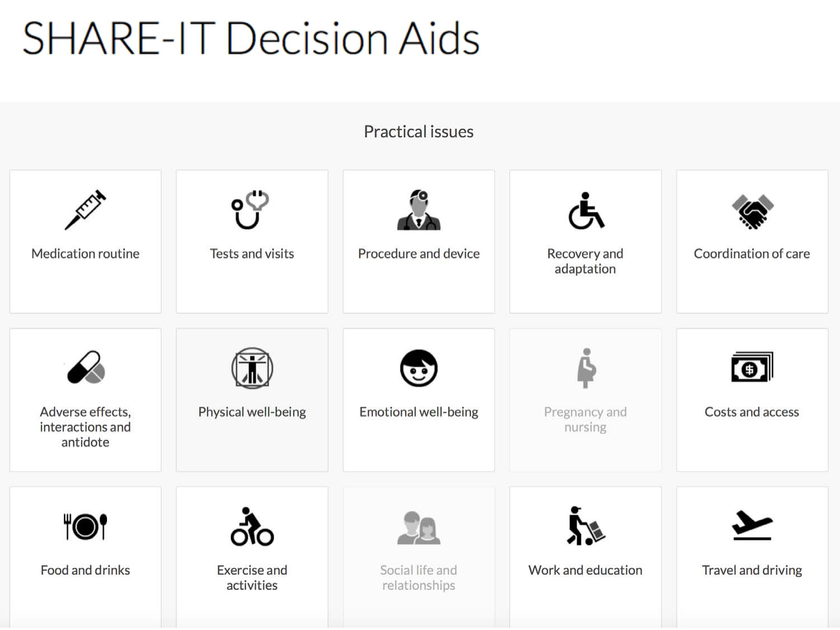This screenshot has width=840, height=630.
Task: Select the plate and cutlery Food icon
Action: (85, 526)
